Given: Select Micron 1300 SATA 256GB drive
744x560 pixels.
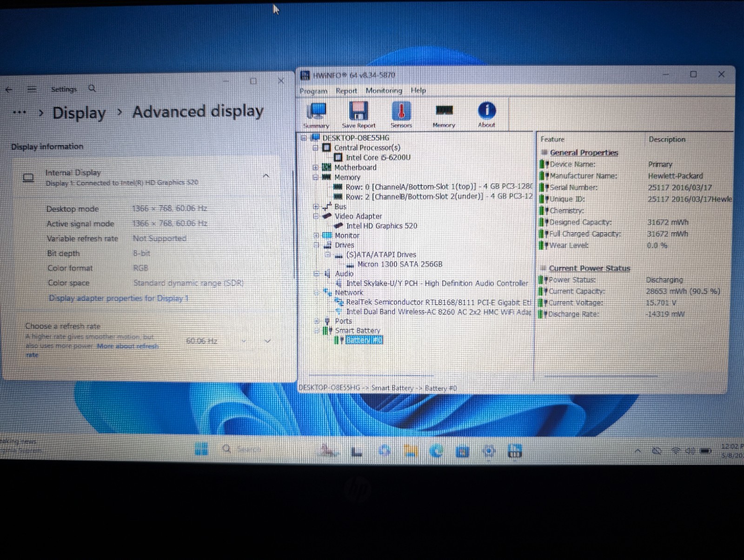Looking at the screenshot, I should pyautogui.click(x=400, y=264).
